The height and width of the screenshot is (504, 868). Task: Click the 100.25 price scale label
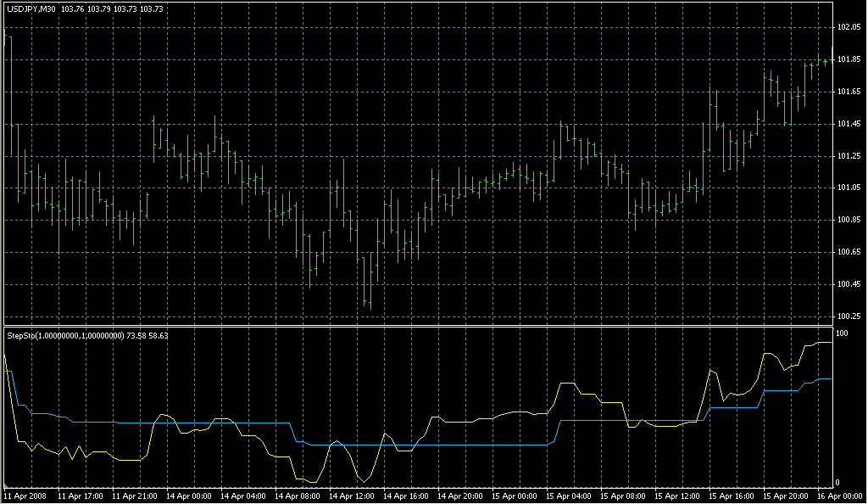click(849, 316)
